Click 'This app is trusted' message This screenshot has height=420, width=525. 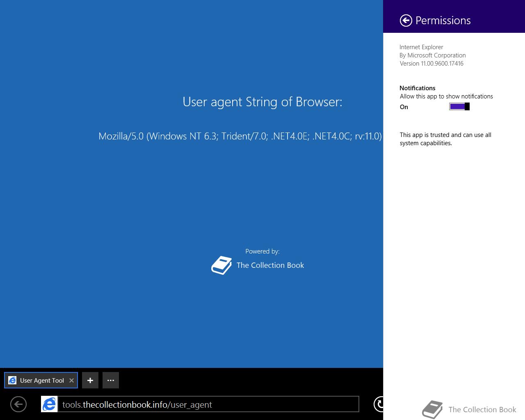click(x=445, y=139)
